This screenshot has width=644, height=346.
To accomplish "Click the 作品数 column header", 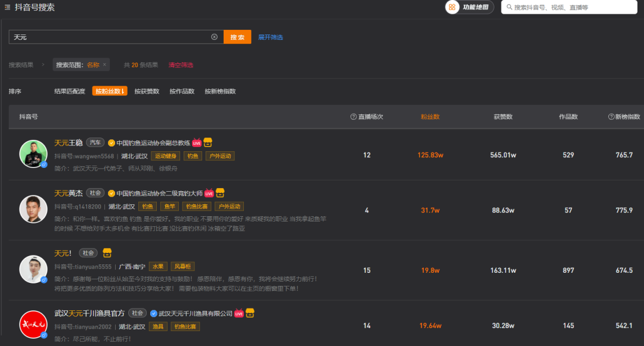I will (568, 117).
